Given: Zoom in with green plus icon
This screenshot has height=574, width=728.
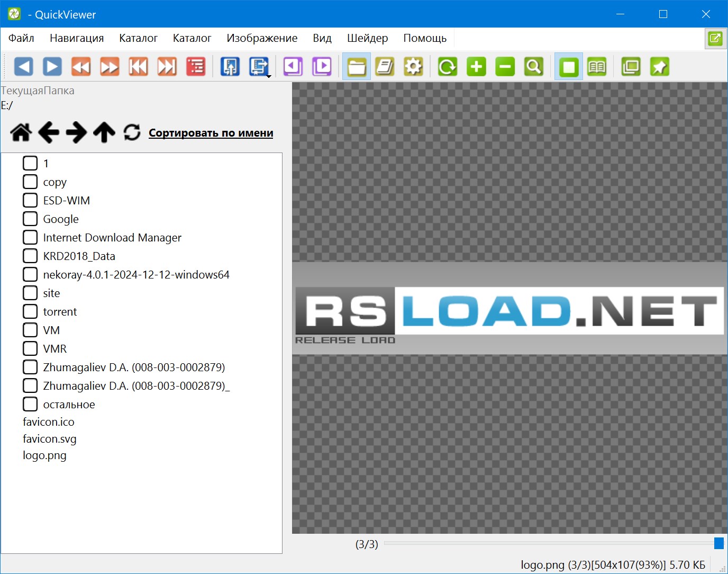Looking at the screenshot, I should coord(476,67).
